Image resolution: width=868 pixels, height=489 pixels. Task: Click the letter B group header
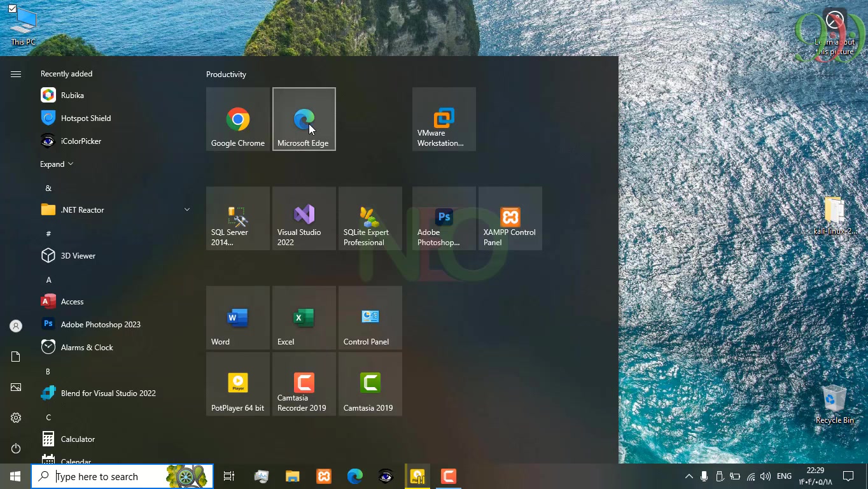[48, 372]
